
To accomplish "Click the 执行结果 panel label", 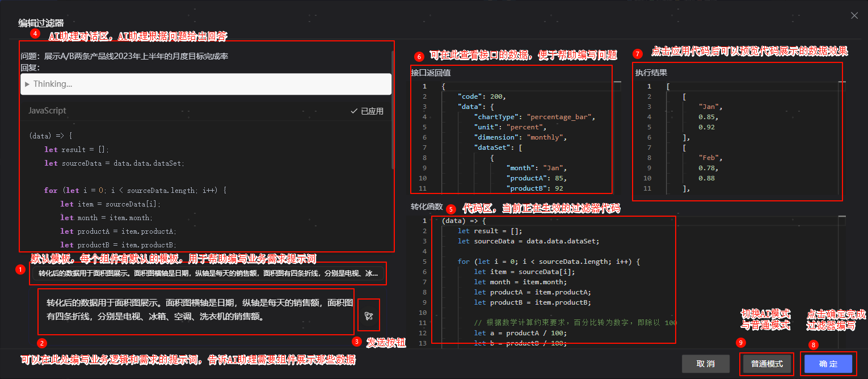I will [651, 73].
